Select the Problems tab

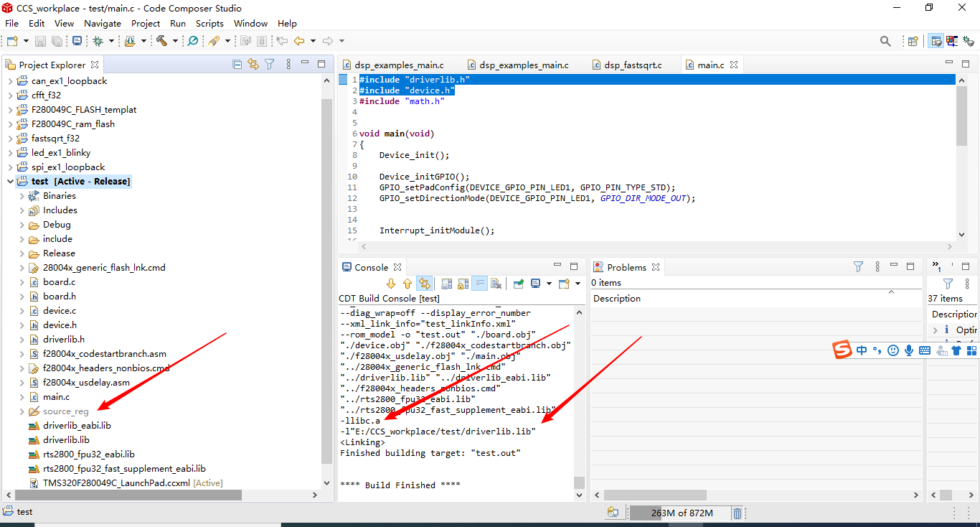coord(626,267)
